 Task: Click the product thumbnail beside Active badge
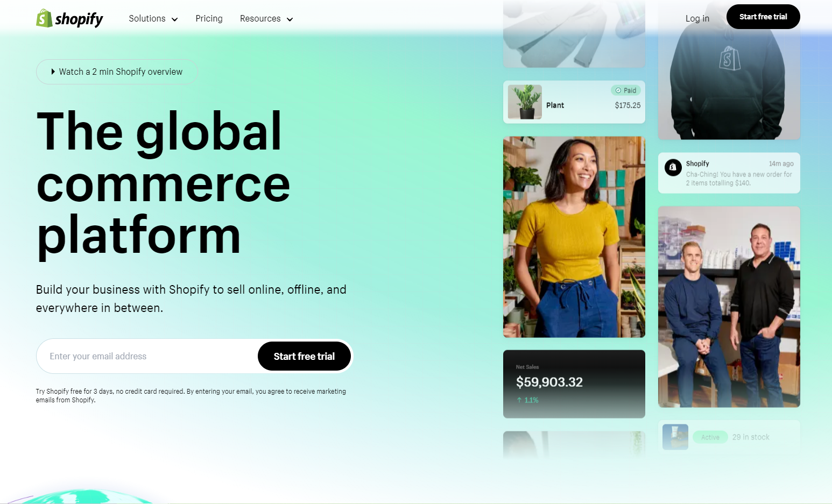[675, 437]
